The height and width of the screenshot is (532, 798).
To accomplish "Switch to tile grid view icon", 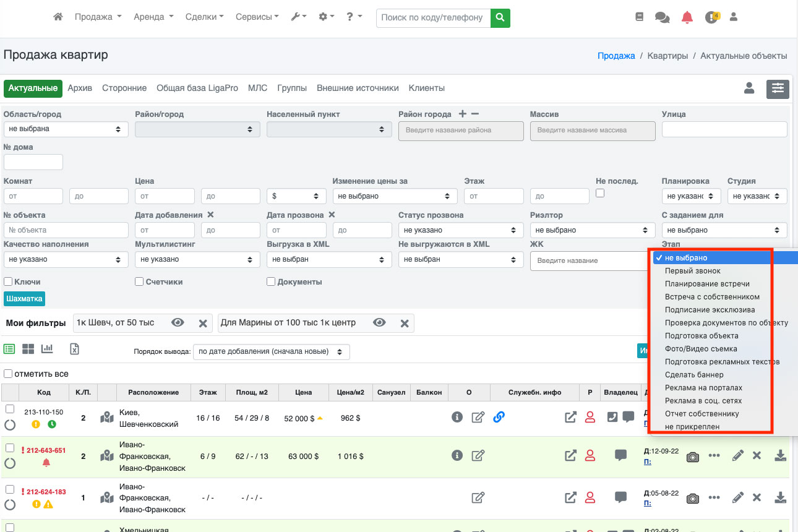I will coord(28,349).
